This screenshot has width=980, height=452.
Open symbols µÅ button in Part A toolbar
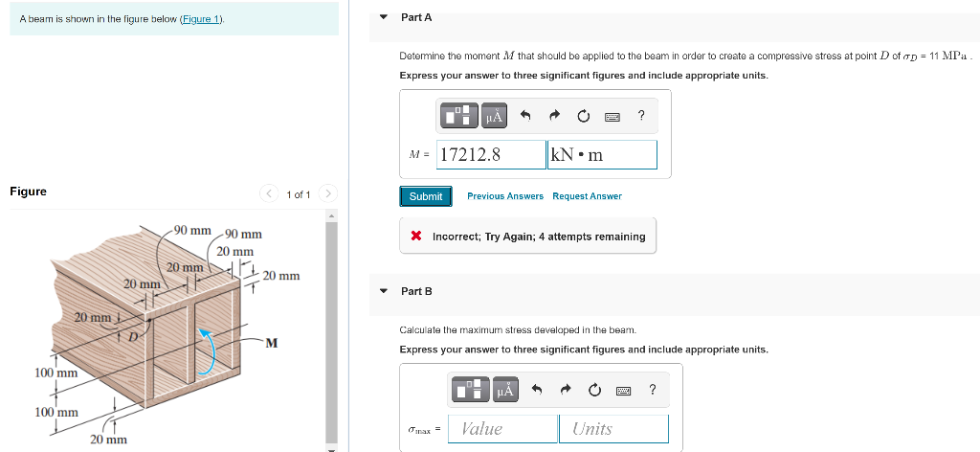coord(494,116)
